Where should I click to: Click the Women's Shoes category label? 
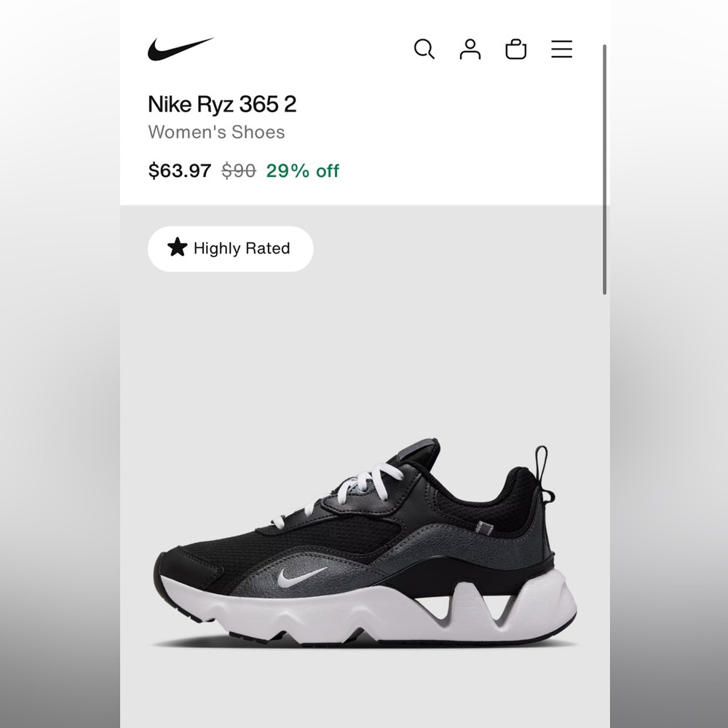216,132
